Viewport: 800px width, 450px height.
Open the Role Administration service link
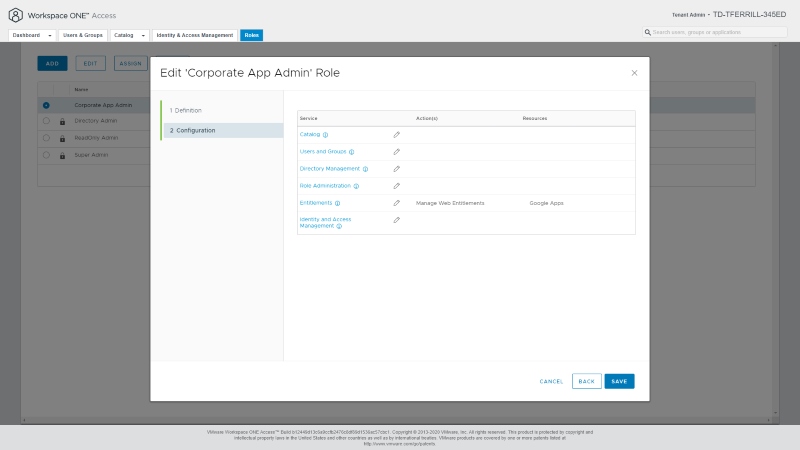[x=325, y=186]
